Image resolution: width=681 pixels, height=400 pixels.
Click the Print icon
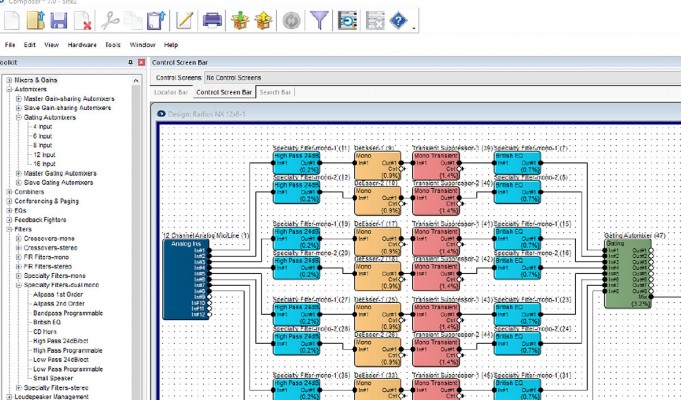[212, 20]
